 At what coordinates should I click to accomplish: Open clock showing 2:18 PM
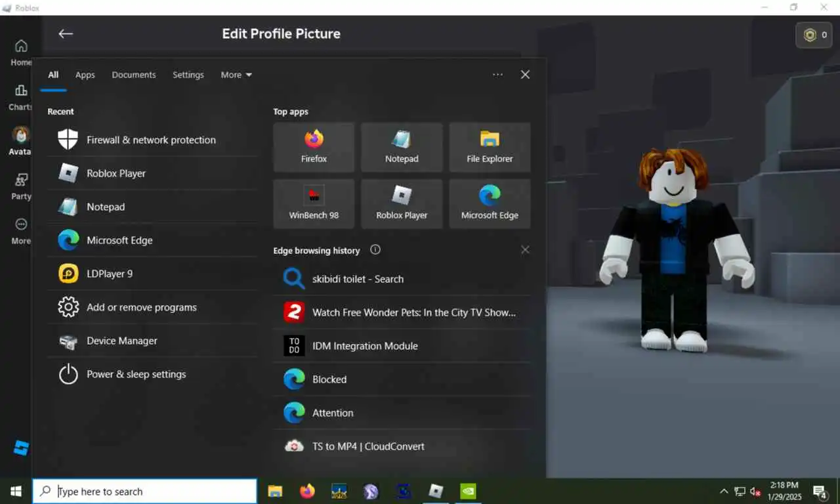click(785, 491)
